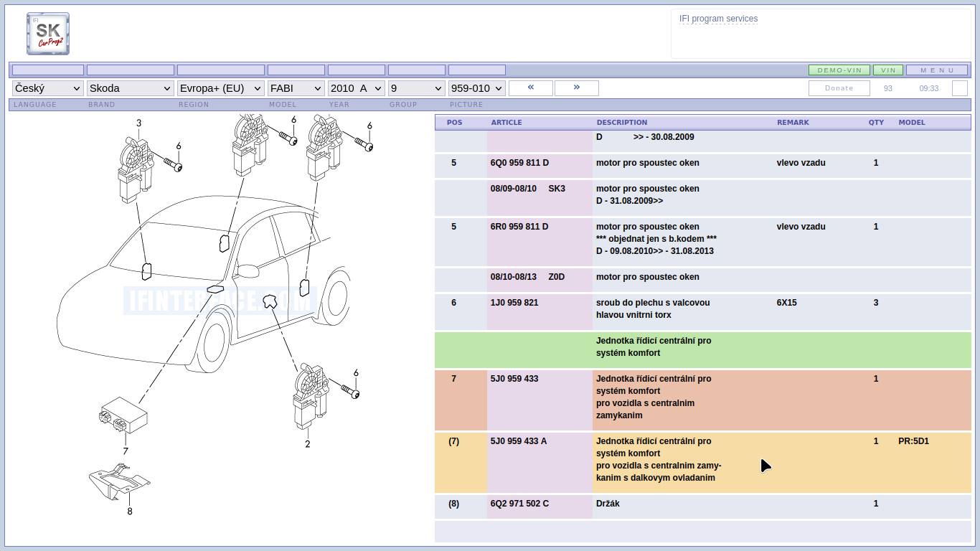The height and width of the screenshot is (551, 980).
Task: Click the search field above Brand dropdown
Action: 131,70
